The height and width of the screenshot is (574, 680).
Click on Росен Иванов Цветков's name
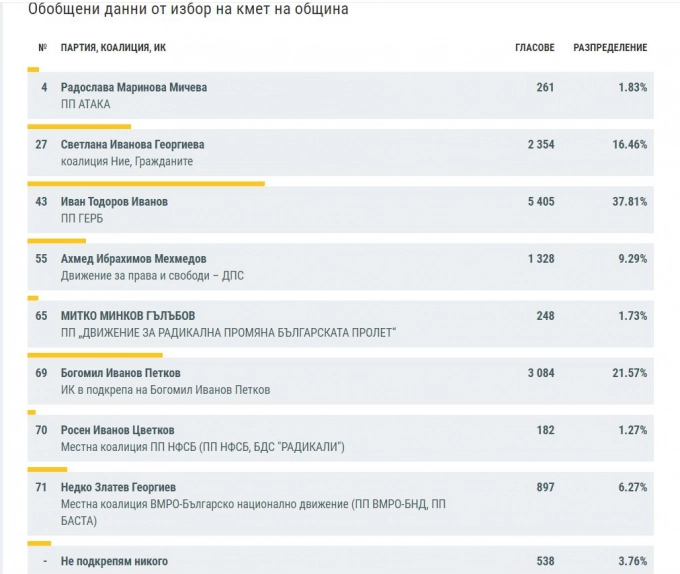point(118,431)
